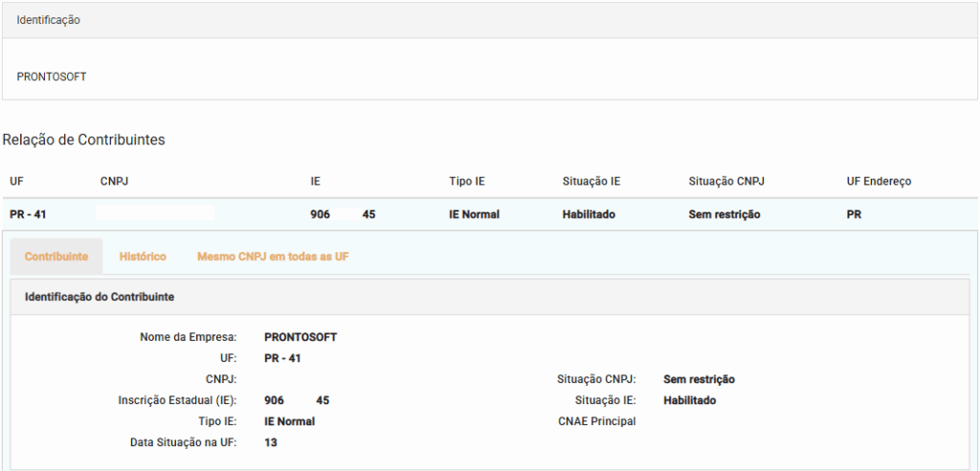Click the IE column header

pyautogui.click(x=316, y=182)
